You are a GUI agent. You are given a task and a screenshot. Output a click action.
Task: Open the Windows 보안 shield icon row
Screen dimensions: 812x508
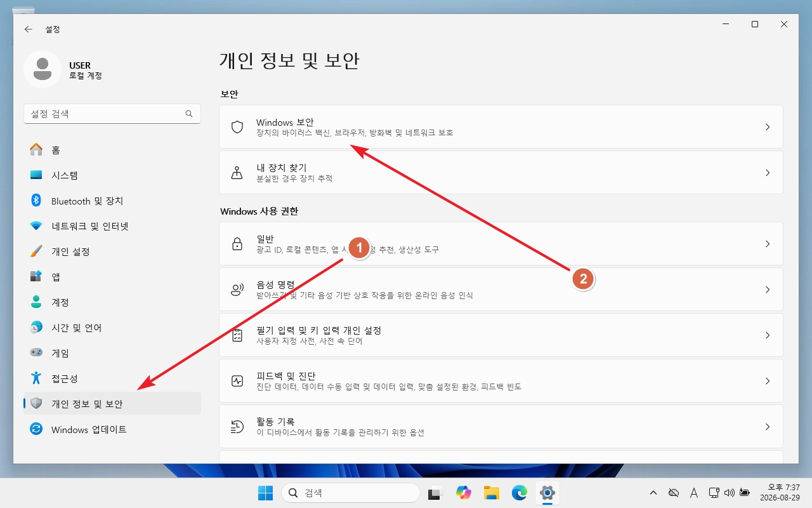click(501, 127)
